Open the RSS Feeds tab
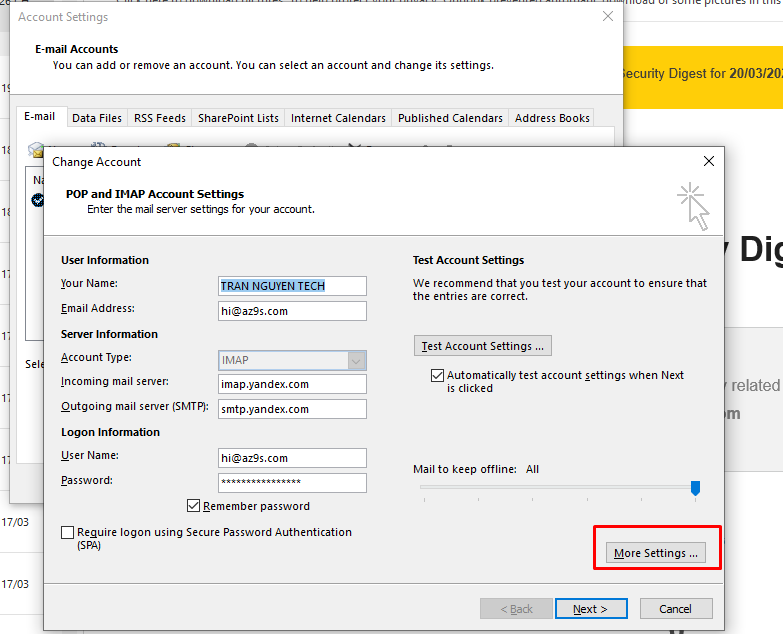Viewport: 783px width, 634px height. pyautogui.click(x=159, y=118)
